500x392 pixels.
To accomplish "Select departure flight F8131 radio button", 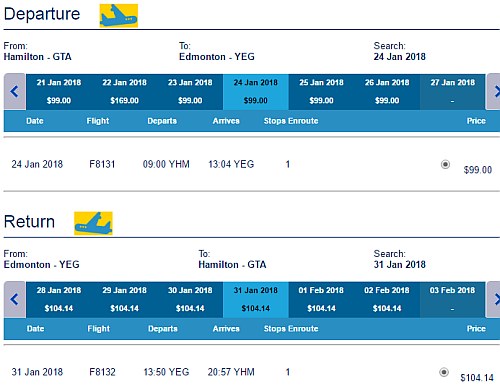I will (445, 164).
